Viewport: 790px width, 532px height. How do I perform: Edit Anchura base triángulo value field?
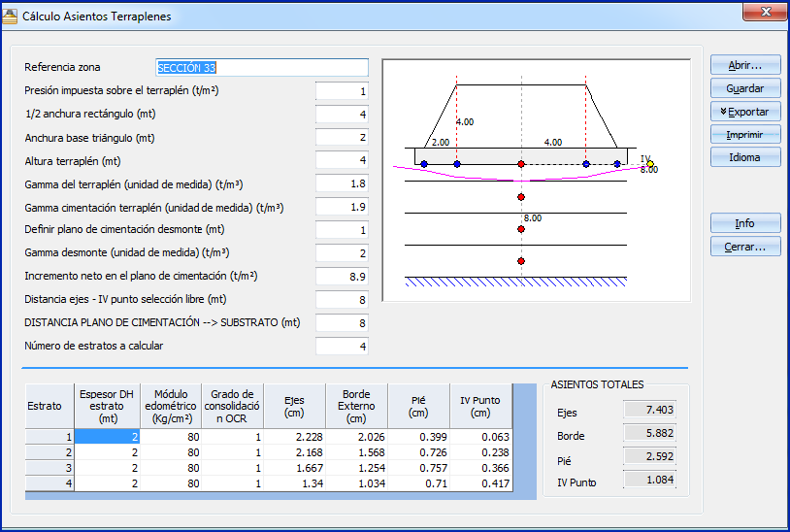[342, 137]
